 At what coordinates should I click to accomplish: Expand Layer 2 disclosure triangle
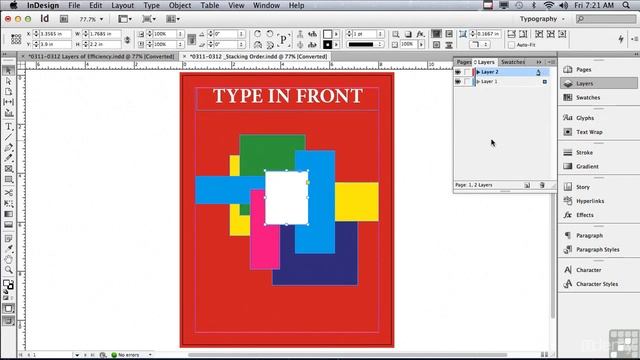(x=478, y=72)
